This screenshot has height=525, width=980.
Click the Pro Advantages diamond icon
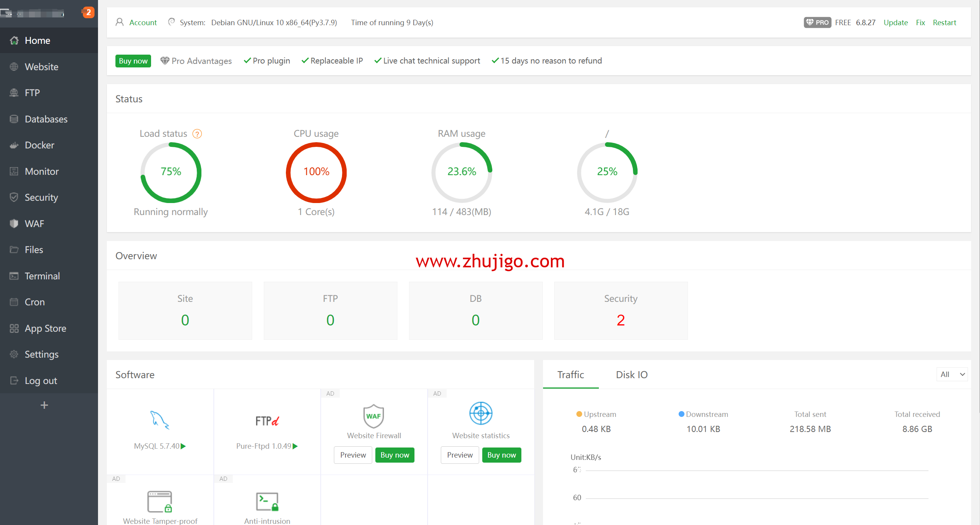point(165,61)
